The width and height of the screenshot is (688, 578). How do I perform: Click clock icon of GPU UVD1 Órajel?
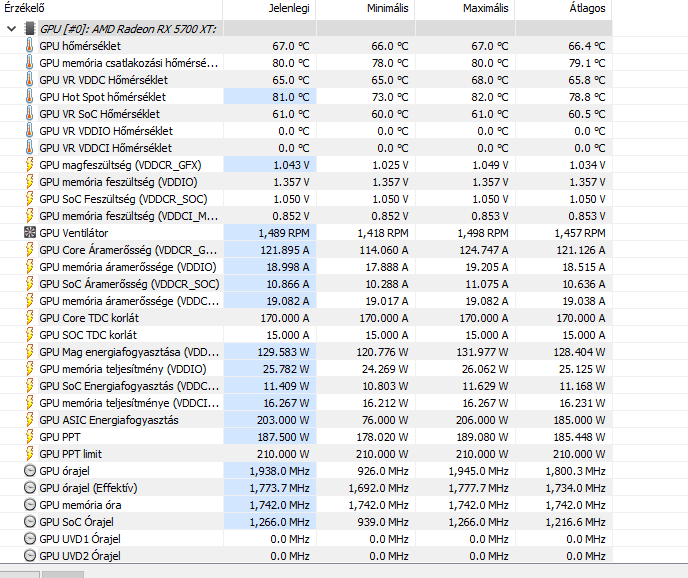click(x=29, y=539)
